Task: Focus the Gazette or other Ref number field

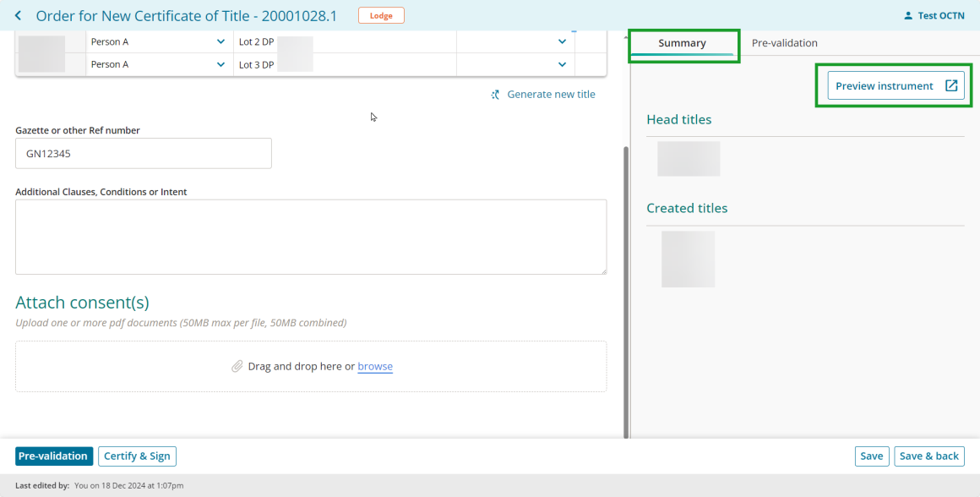Action: click(x=143, y=153)
